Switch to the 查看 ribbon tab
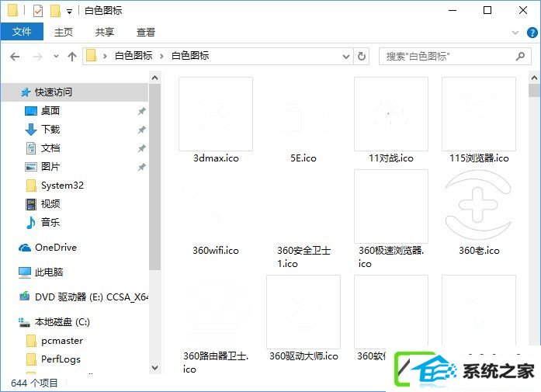The height and width of the screenshot is (392, 541). [x=146, y=32]
